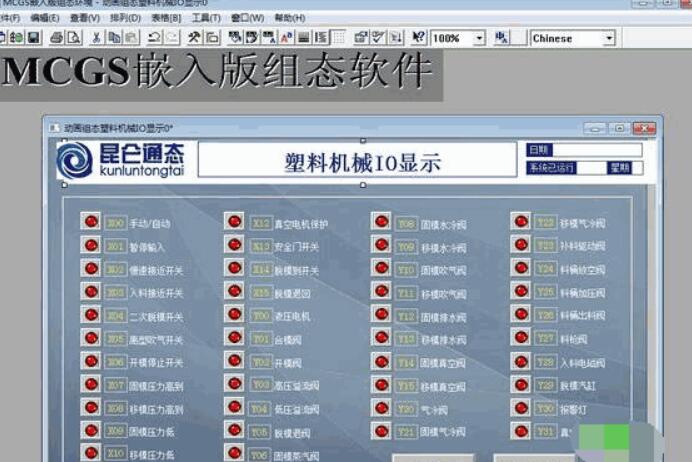Expand the 100% zoom dropdown

[x=479, y=38]
